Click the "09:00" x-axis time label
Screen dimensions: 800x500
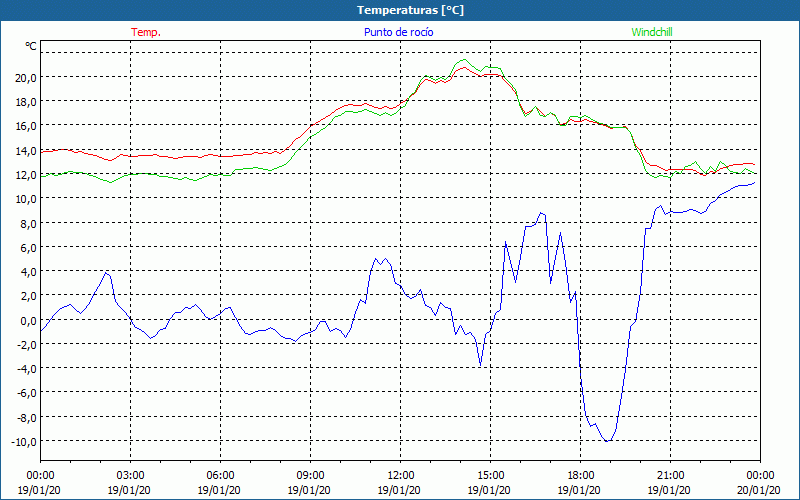point(310,476)
